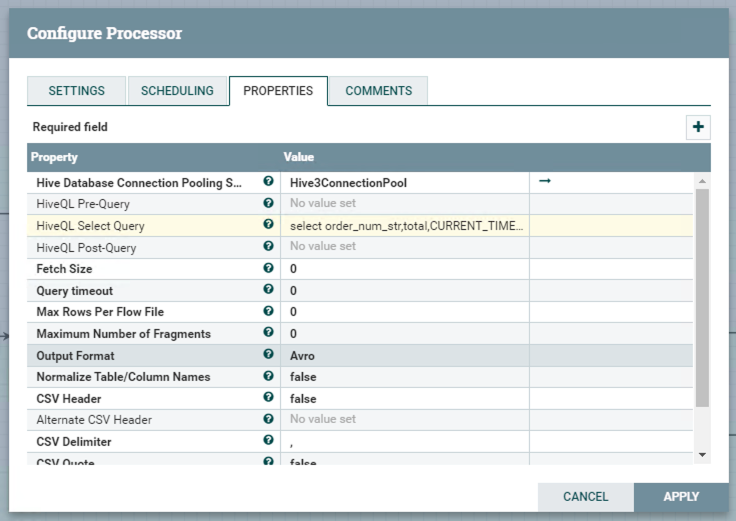The height and width of the screenshot is (521, 736).
Task: Open the Scheduling tab
Action: (x=177, y=91)
